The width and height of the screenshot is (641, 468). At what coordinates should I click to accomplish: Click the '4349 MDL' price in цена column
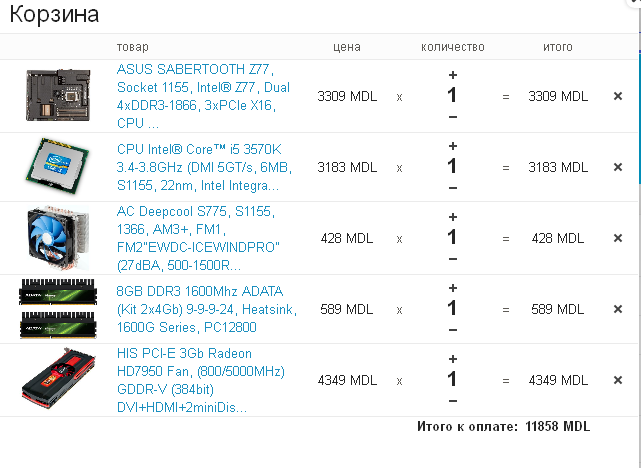(x=347, y=380)
